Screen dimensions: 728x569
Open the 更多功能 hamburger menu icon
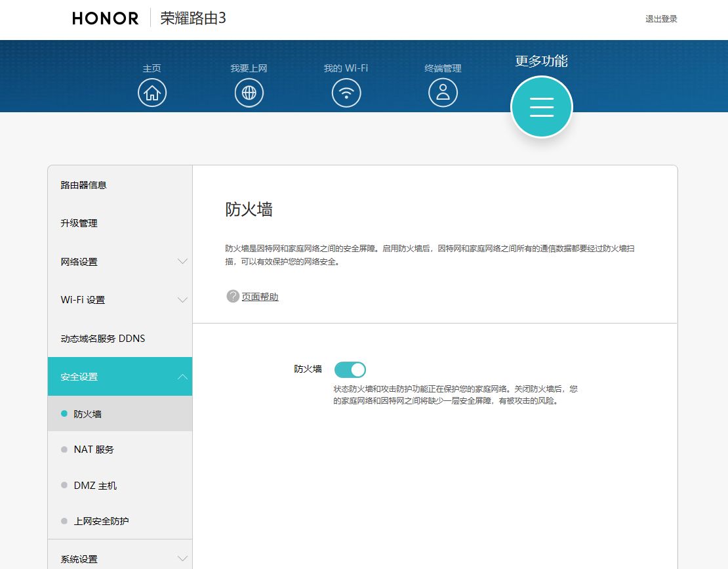point(541,107)
